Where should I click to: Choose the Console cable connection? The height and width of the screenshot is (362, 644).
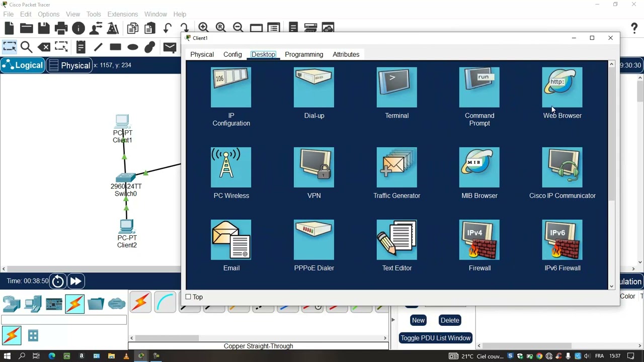point(165,302)
